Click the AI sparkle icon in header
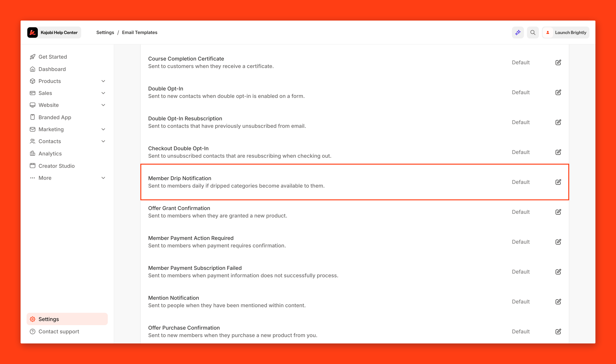 [x=518, y=32]
